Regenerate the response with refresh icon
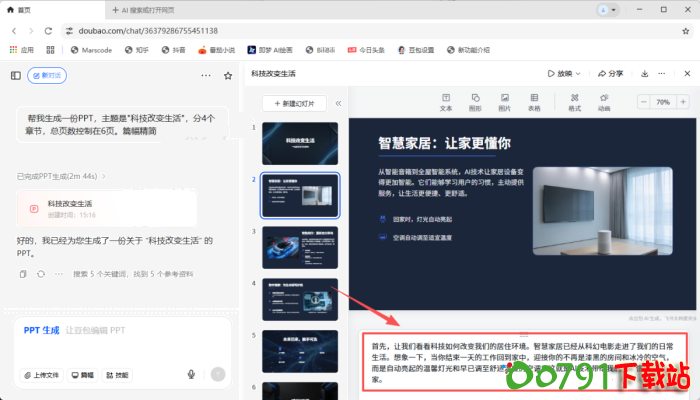 pos(40,273)
